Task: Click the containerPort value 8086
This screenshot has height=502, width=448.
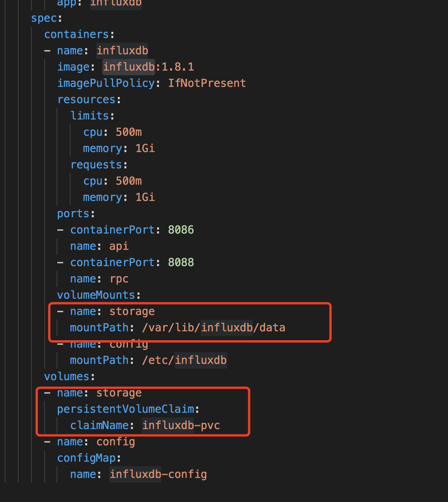Action: coord(181,230)
